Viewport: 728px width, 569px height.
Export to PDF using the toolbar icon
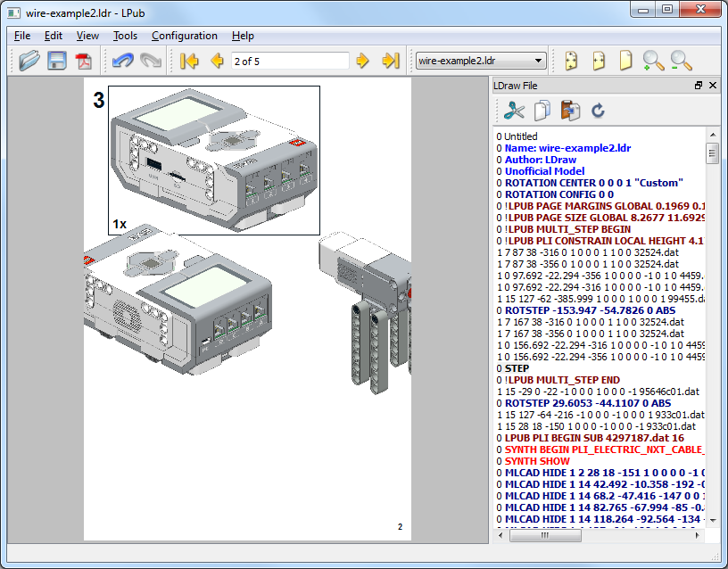(x=84, y=61)
